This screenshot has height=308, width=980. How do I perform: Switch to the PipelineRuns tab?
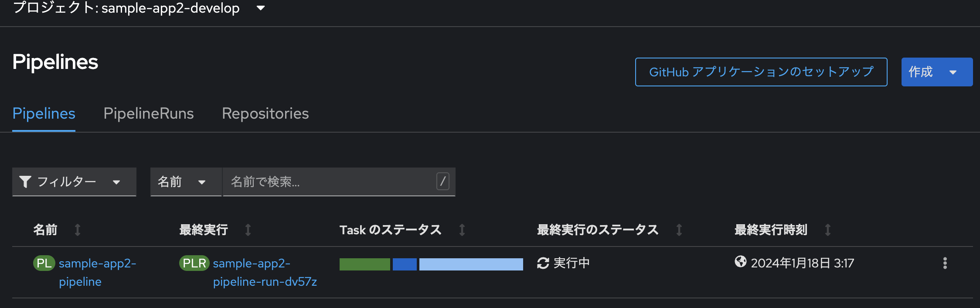pyautogui.click(x=149, y=113)
